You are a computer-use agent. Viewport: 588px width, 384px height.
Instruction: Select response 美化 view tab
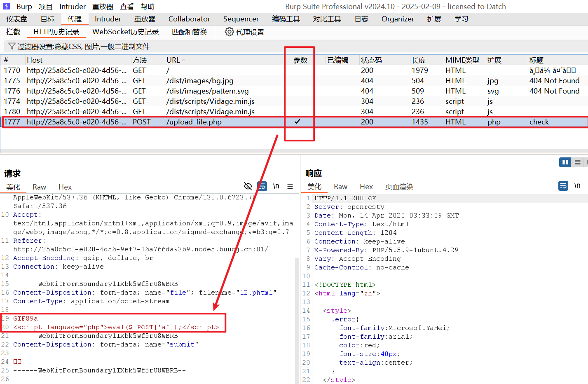coord(314,187)
